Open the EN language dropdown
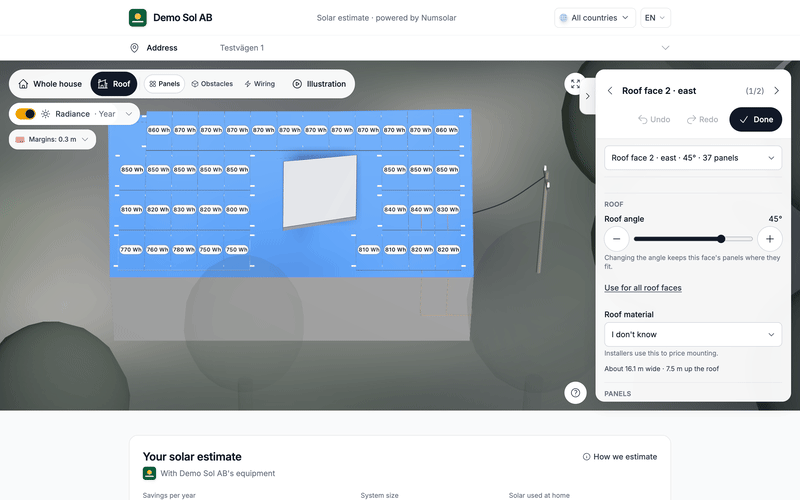This screenshot has width=800, height=500. pyautogui.click(x=655, y=18)
